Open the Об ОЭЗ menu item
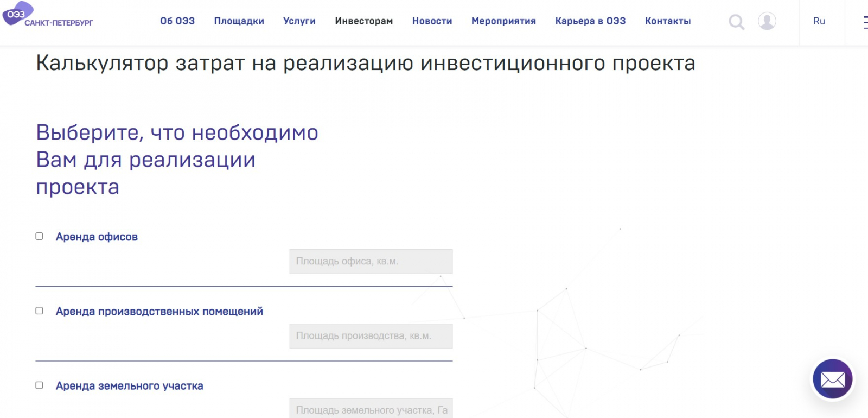868x418 pixels. pos(177,21)
